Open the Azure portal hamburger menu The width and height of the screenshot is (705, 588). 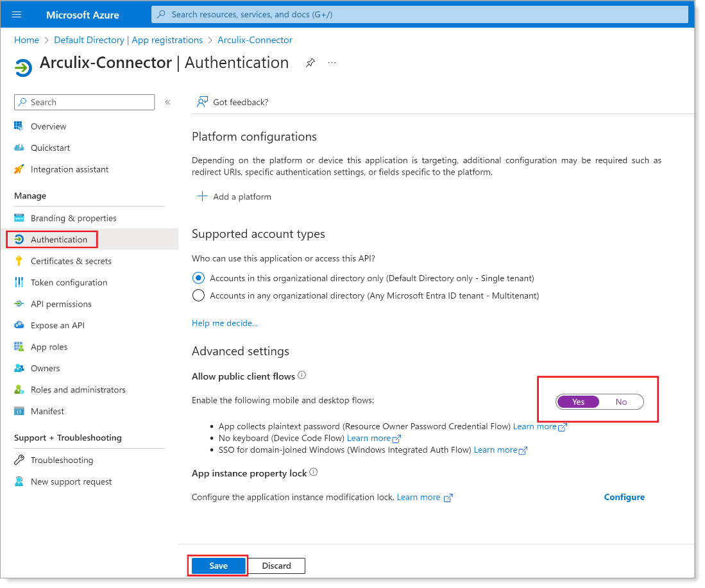coord(17,14)
